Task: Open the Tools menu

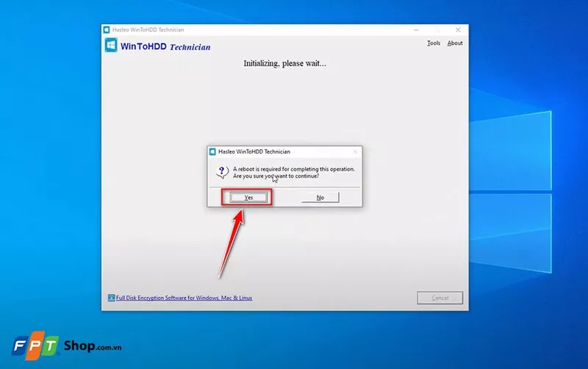Action: pyautogui.click(x=434, y=43)
